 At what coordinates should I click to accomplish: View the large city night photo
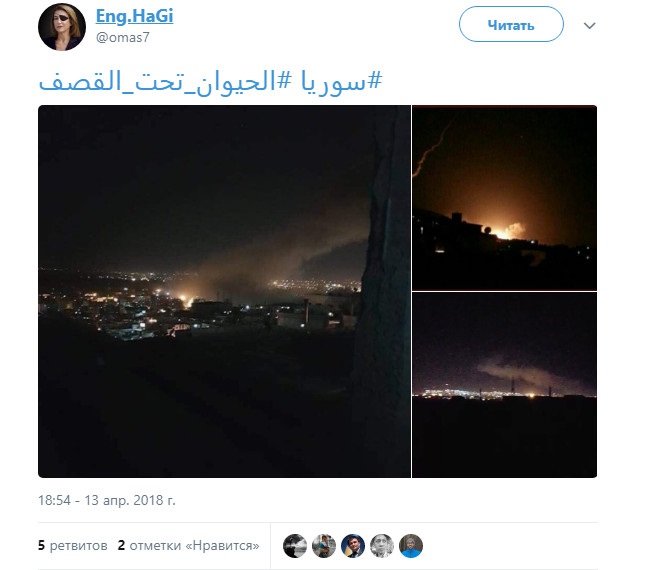(224, 291)
